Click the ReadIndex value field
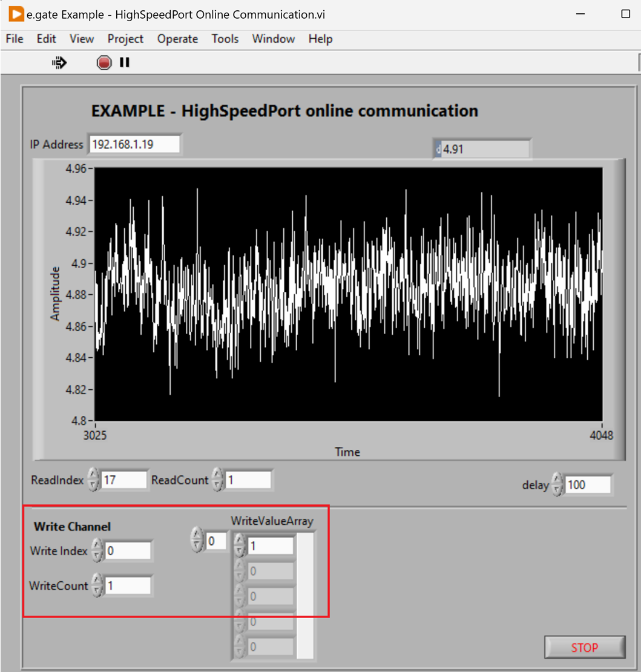Screen dimensions: 641x672 pos(124,480)
